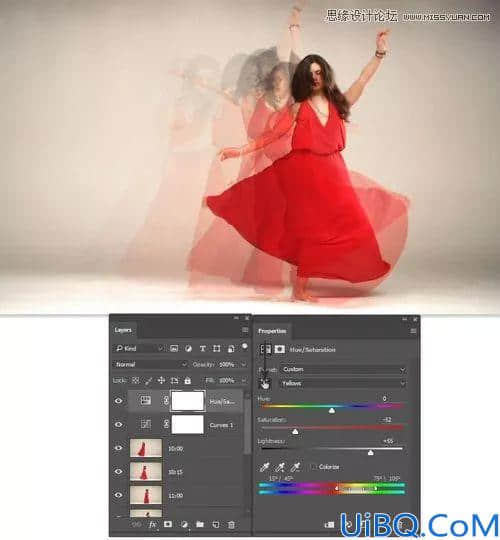This screenshot has height=540, width=500.
Task: Enable the Colorize checkbox
Action: point(313,467)
